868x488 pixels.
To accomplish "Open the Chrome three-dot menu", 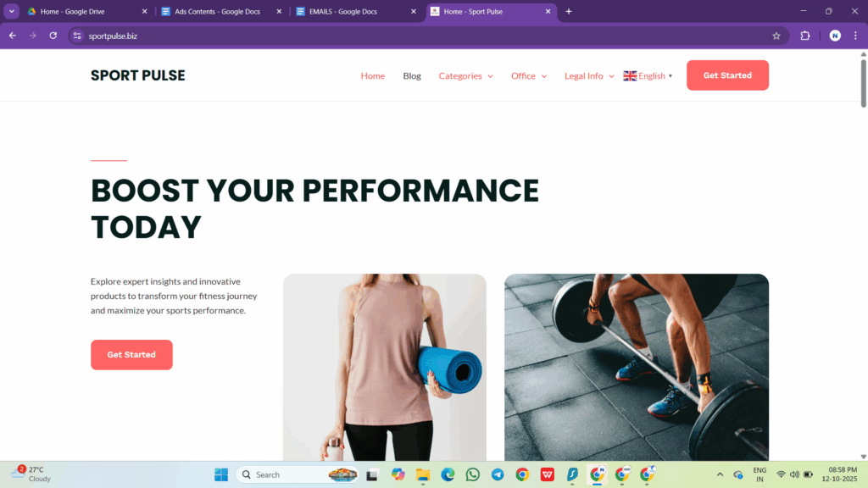I will click(855, 36).
